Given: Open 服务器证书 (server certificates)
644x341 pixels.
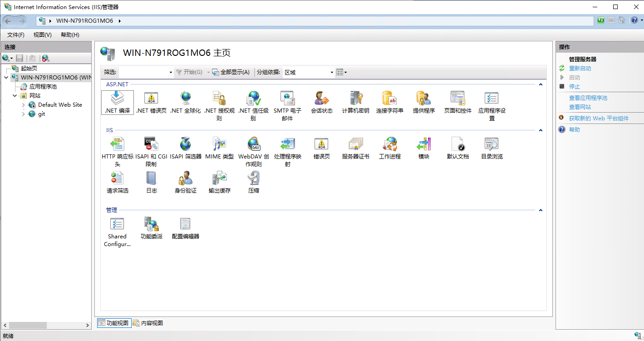Looking at the screenshot, I should pyautogui.click(x=355, y=145).
